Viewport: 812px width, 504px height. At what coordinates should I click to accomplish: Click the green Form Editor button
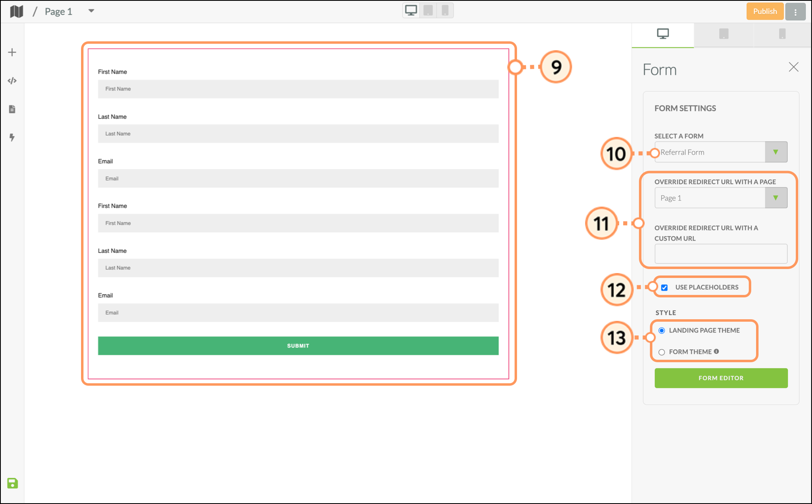click(721, 378)
